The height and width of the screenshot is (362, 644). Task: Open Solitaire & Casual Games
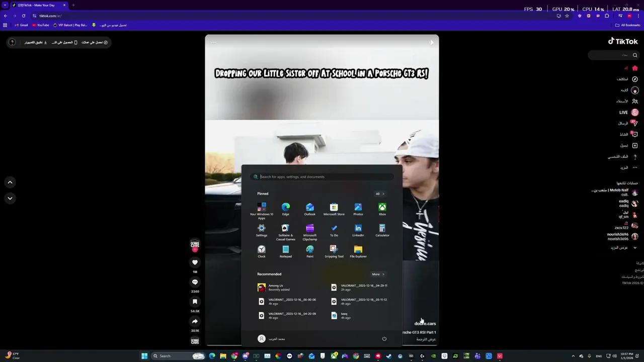(x=286, y=232)
